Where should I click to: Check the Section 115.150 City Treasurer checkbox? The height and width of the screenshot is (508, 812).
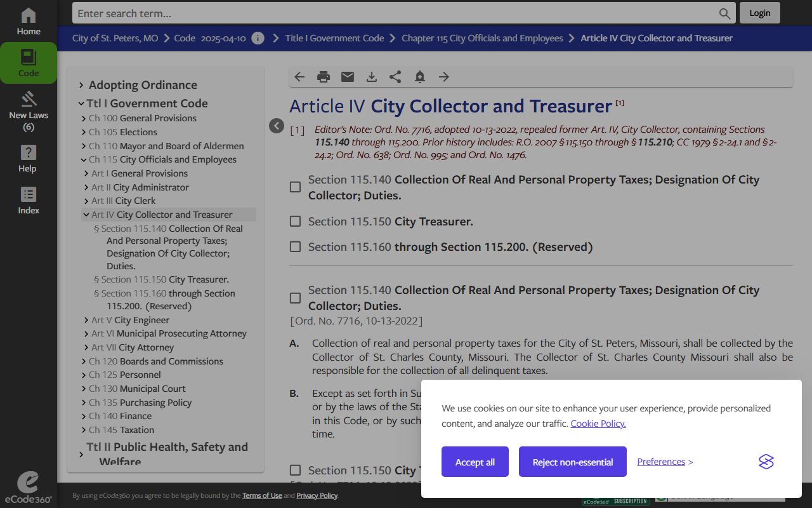[x=295, y=222]
